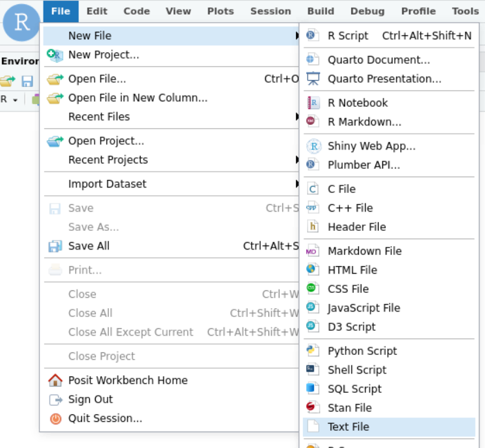485x448 pixels.
Task: Click the Shiny Web App icon
Action: coord(314,146)
